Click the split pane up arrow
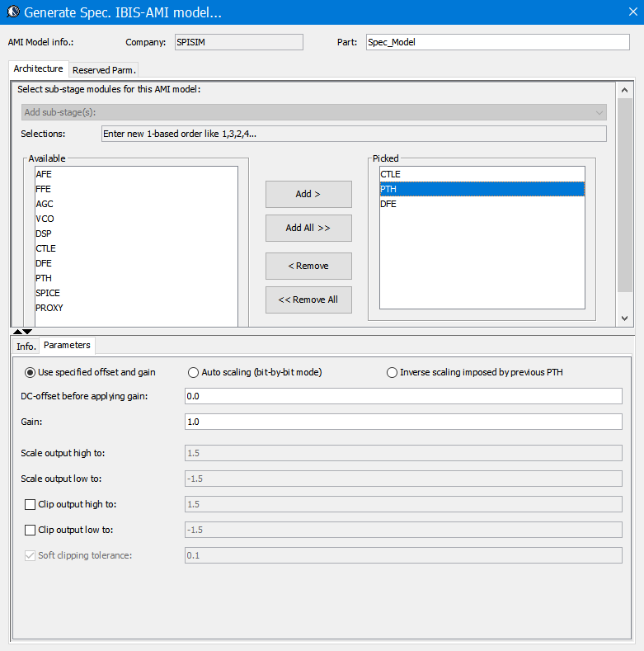644x651 pixels. click(17, 332)
